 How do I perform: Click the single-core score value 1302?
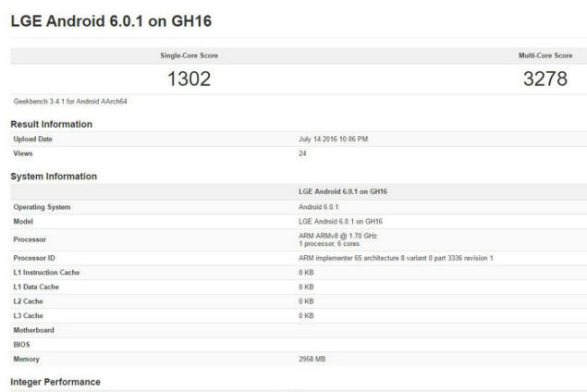point(189,80)
